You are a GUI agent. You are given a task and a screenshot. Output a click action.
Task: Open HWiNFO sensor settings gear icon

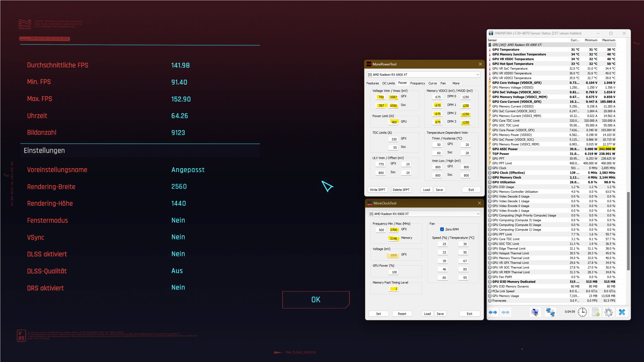[608, 312]
